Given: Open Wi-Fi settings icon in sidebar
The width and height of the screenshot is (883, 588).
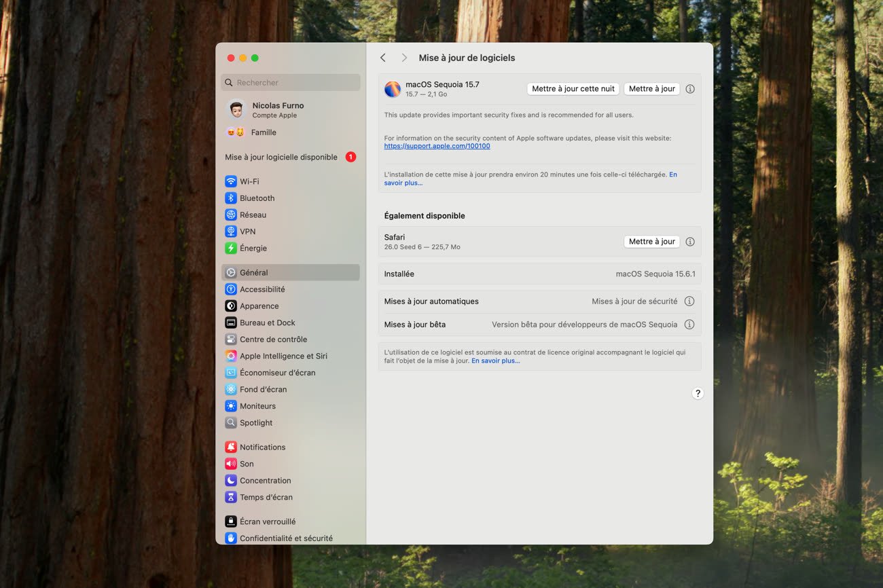Looking at the screenshot, I should (x=231, y=181).
